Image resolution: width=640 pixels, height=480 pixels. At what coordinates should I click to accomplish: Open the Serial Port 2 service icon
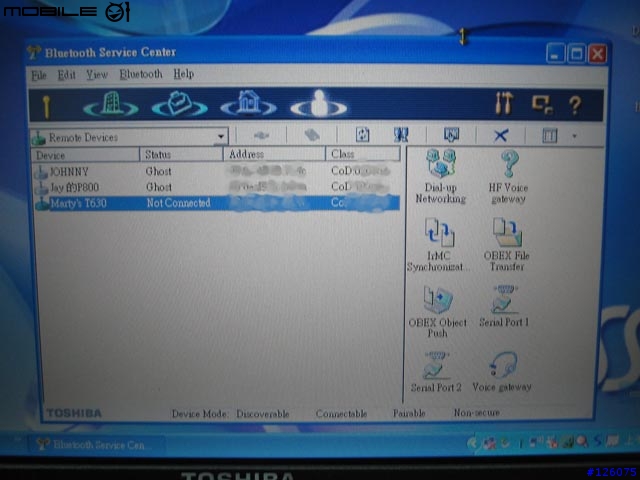[436, 372]
